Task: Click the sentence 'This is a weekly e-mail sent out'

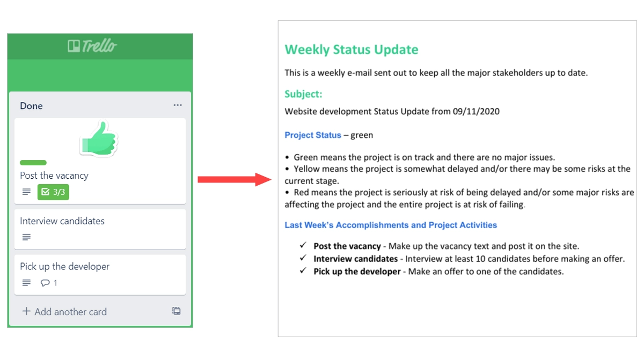Action: click(436, 72)
